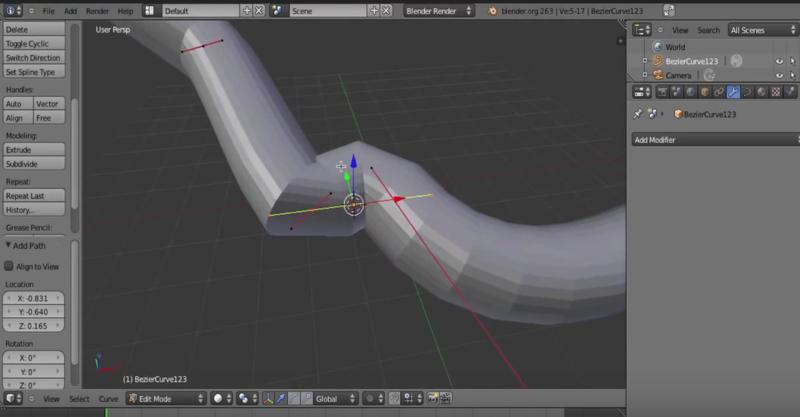Toggle fullscreen icon at header right

coord(669,11)
